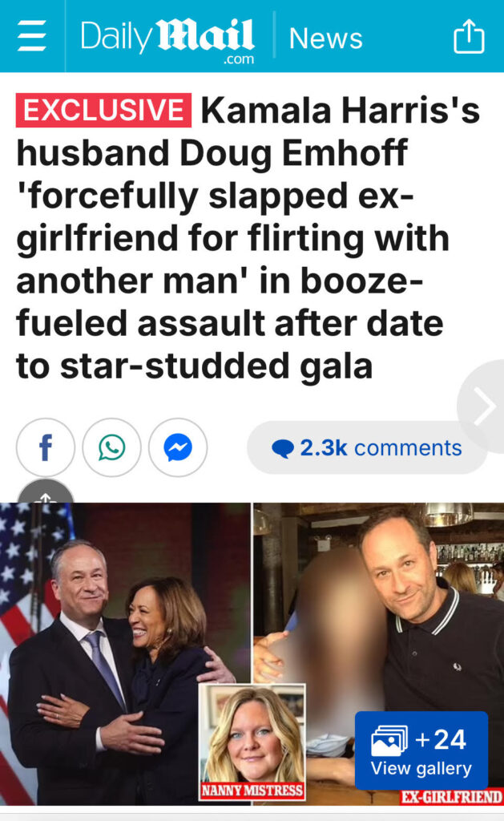Tap the gray floating upload-arrow circle

(46, 492)
